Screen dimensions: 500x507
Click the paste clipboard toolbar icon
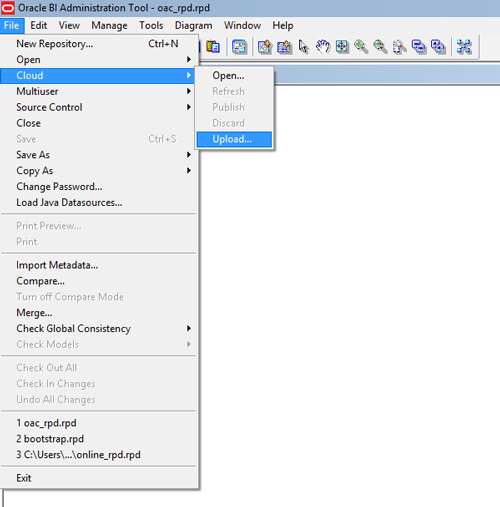213,47
